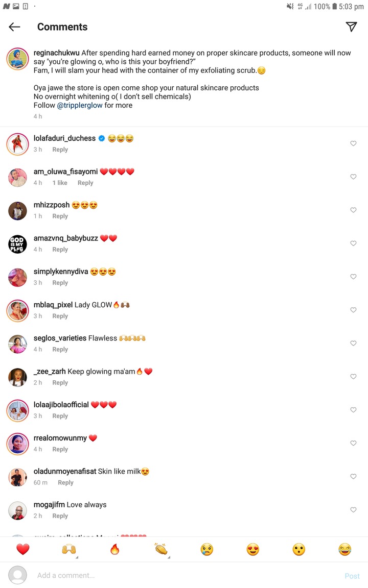Insert heart-eyes emoji quick reaction
This screenshot has width=368, height=588.
coord(253,549)
